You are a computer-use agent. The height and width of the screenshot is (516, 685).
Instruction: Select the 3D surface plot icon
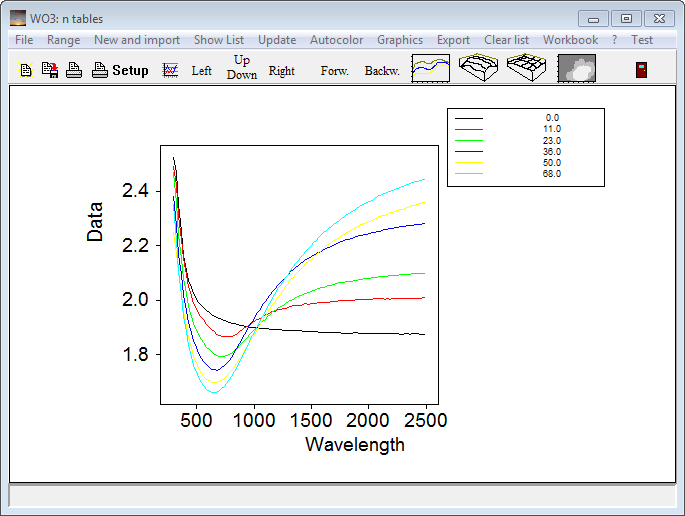click(479, 68)
